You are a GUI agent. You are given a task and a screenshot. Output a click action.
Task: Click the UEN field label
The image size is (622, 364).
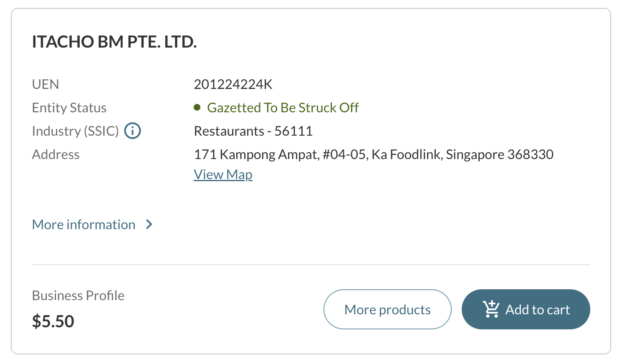45,84
